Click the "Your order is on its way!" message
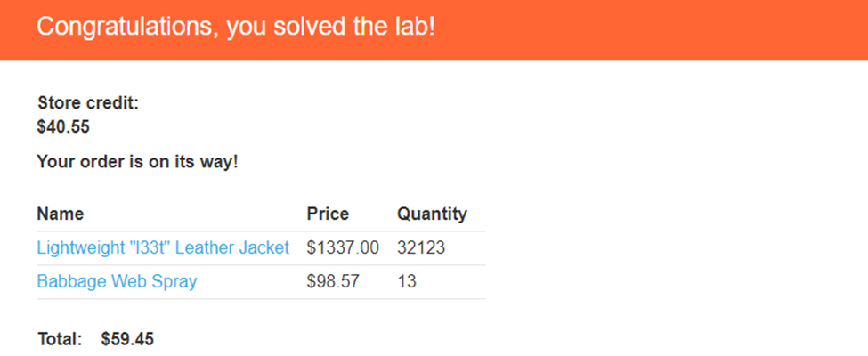This screenshot has width=868, height=356. point(137,163)
